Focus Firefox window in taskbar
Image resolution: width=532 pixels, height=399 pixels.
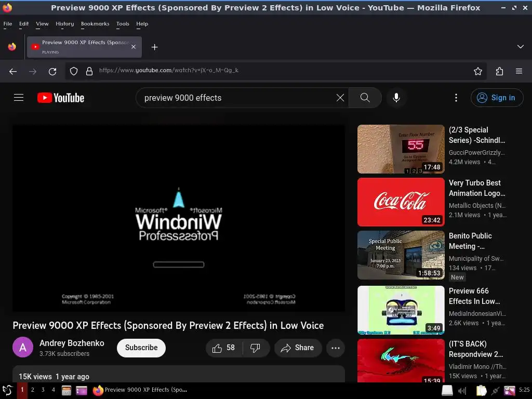point(140,390)
